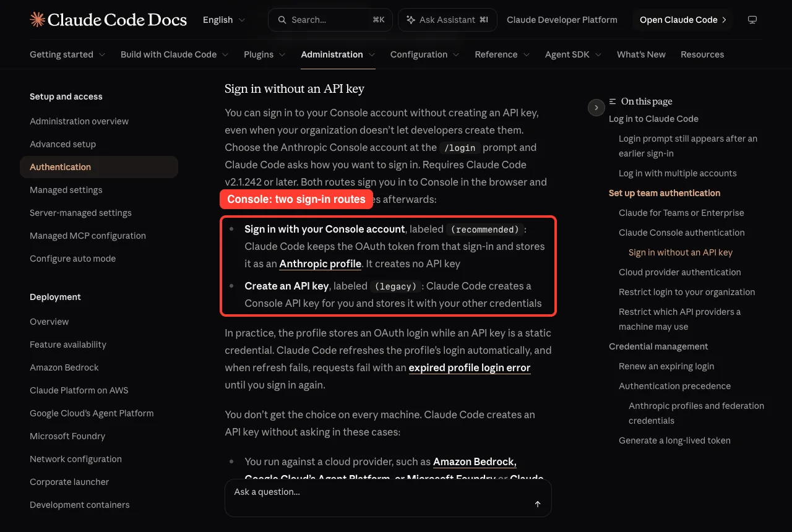Select Authentication in the sidebar
Viewport: 792px width, 532px height.
(x=99, y=167)
